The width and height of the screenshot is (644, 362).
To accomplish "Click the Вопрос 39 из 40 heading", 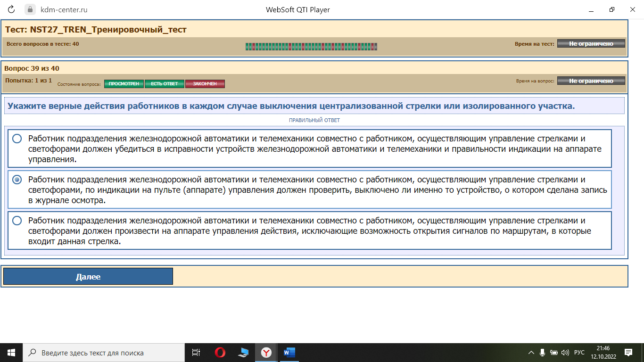I will [x=32, y=68].
